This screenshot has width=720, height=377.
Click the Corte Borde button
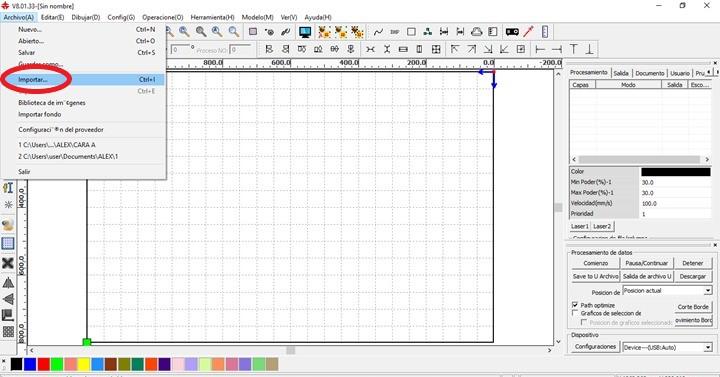click(693, 307)
